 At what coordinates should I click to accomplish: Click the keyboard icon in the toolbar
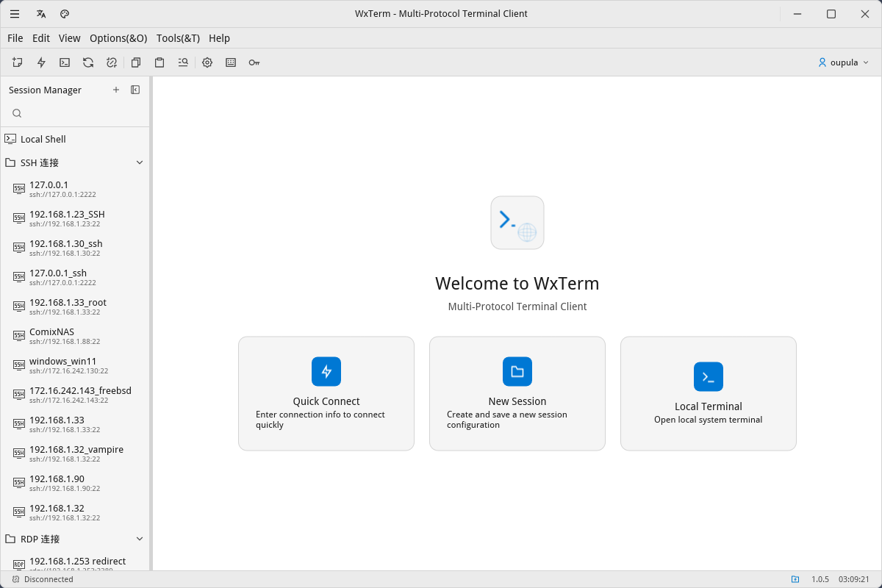pos(231,62)
